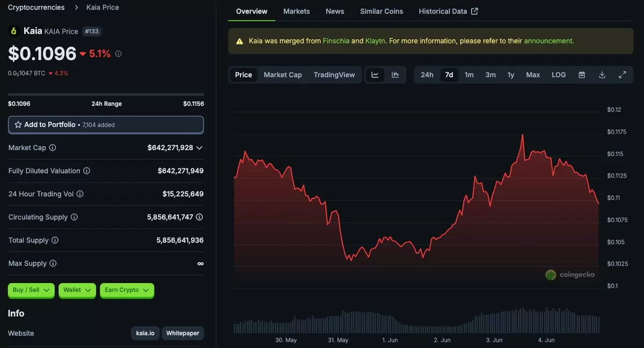Screen dimensions: 644x348
Task: Download the chart data
Action: [602, 75]
